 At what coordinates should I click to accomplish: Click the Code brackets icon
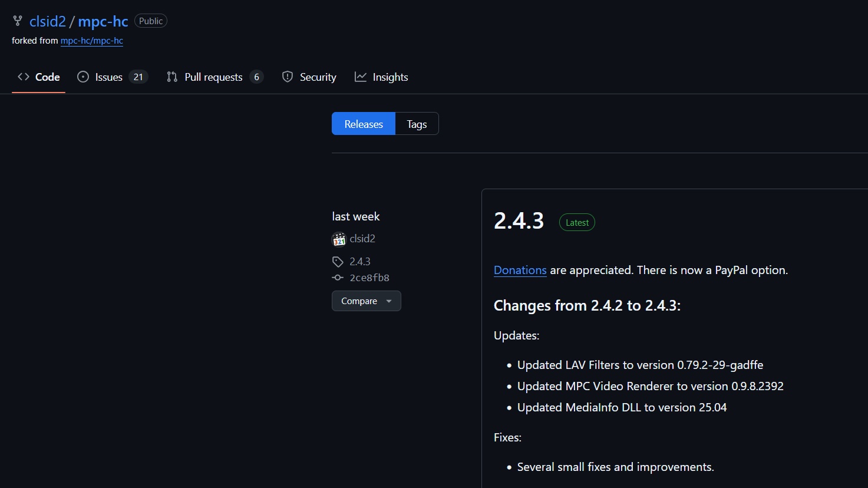[24, 77]
